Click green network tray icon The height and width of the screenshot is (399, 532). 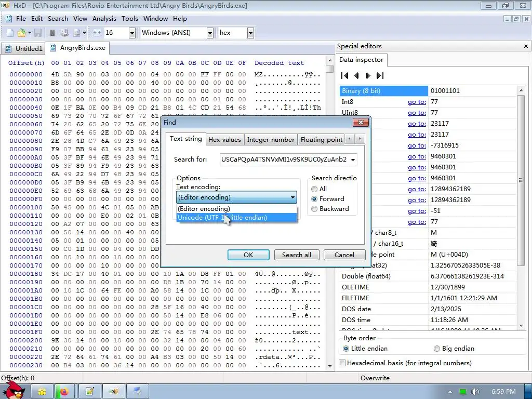click(463, 392)
